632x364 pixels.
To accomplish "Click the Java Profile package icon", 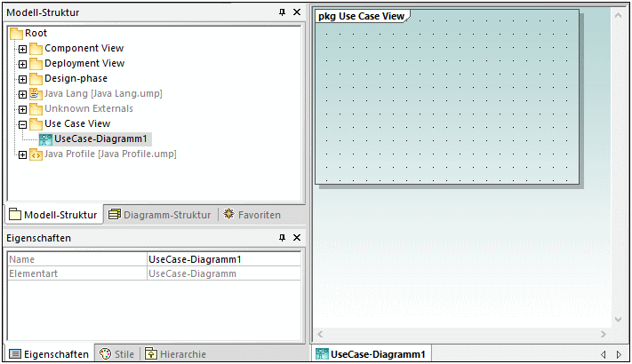I will coord(36,154).
